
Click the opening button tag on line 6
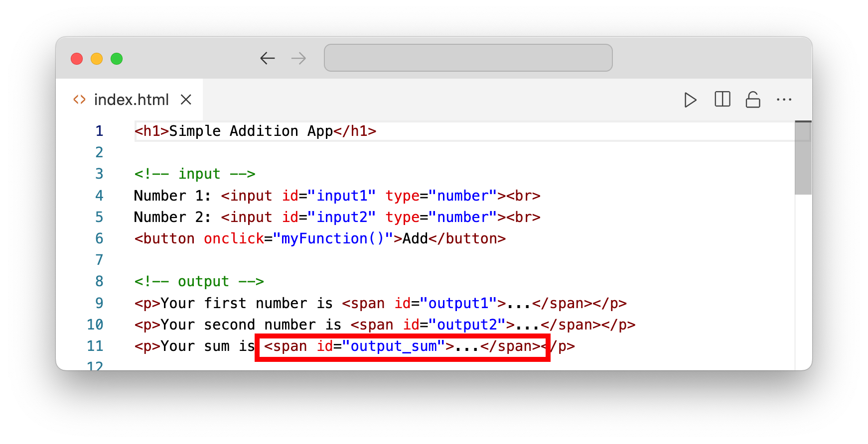[x=269, y=238]
